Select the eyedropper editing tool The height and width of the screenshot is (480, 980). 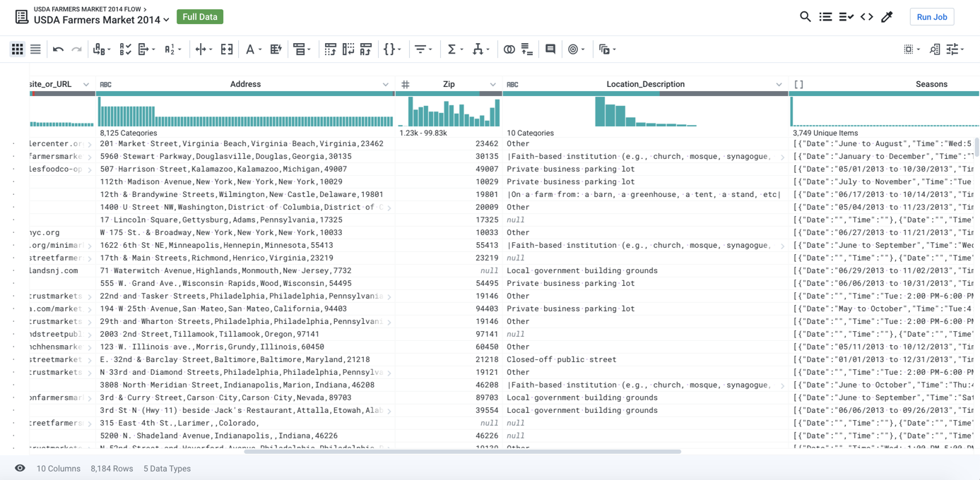(887, 16)
